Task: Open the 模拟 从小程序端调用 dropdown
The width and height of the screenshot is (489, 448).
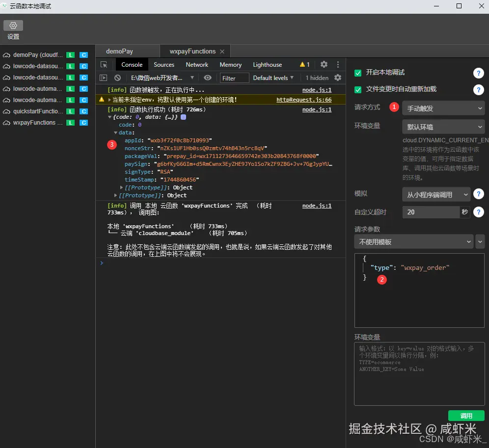Action: [x=436, y=194]
